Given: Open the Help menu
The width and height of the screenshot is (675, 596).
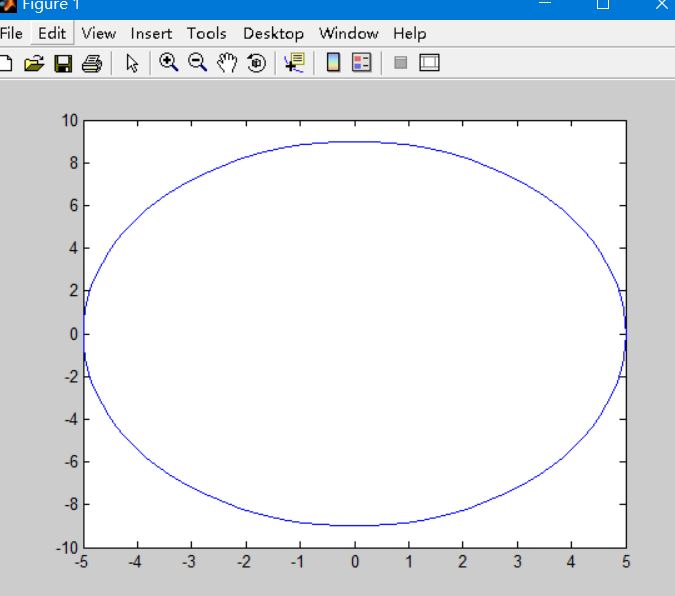Looking at the screenshot, I should 409,34.
